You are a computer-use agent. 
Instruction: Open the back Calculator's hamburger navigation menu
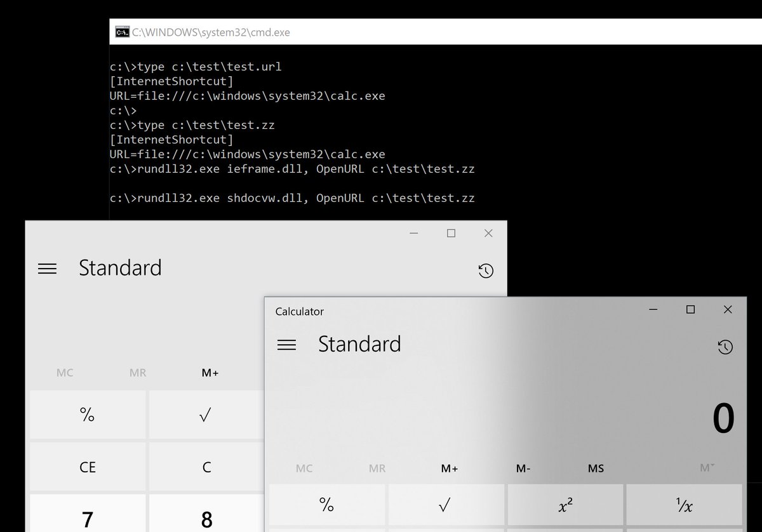click(48, 269)
